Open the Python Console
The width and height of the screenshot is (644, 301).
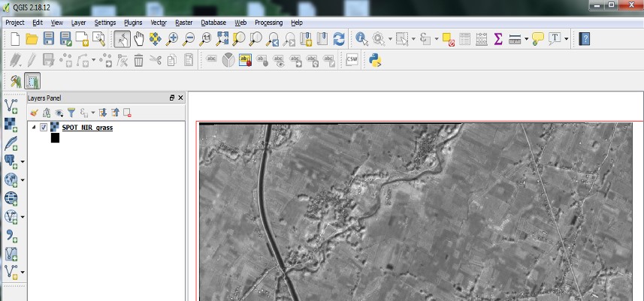pyautogui.click(x=375, y=60)
